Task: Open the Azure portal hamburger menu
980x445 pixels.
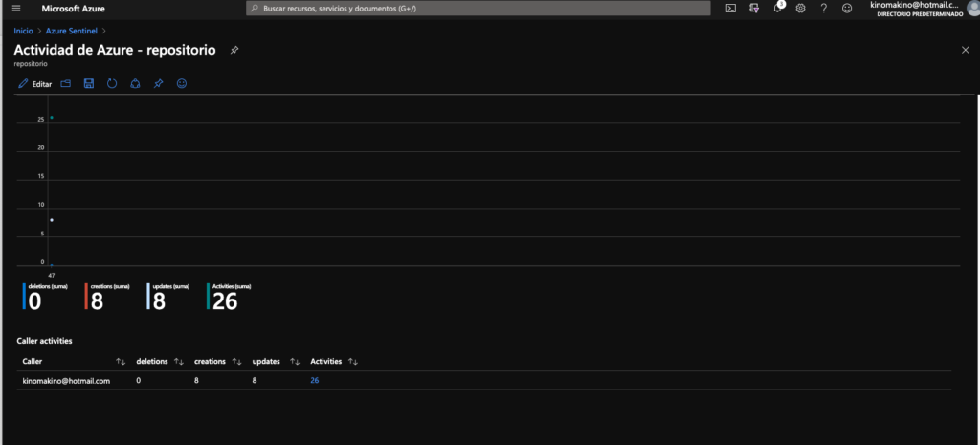Action: tap(16, 8)
